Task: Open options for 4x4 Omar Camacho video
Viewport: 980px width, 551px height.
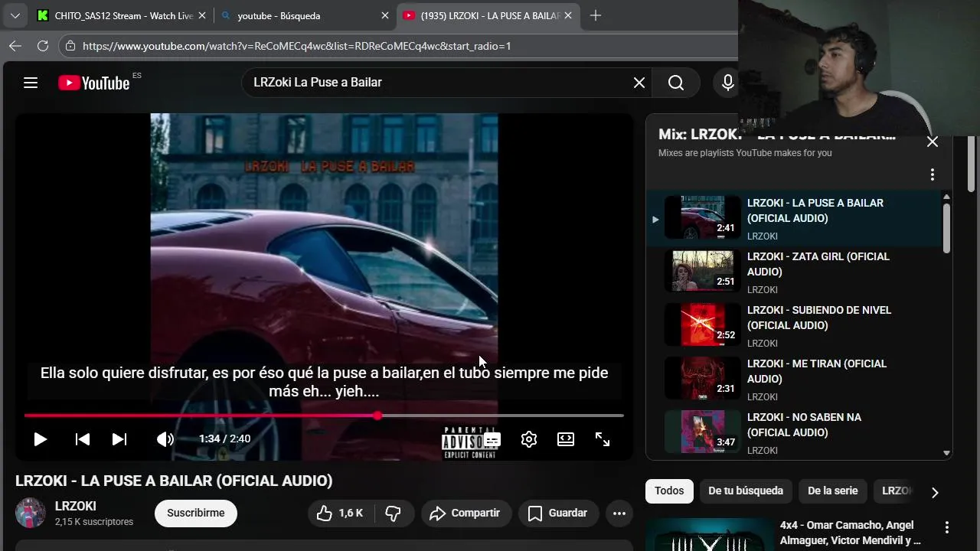Action: point(946,527)
